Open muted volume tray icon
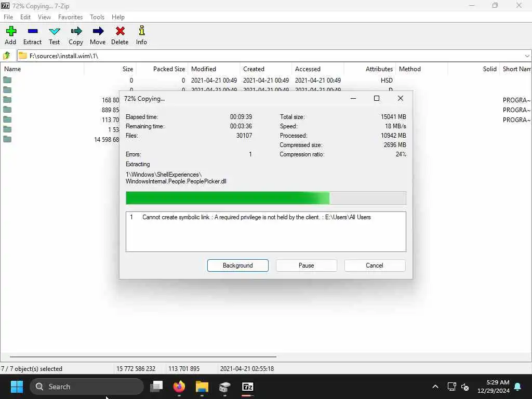 coord(465,387)
